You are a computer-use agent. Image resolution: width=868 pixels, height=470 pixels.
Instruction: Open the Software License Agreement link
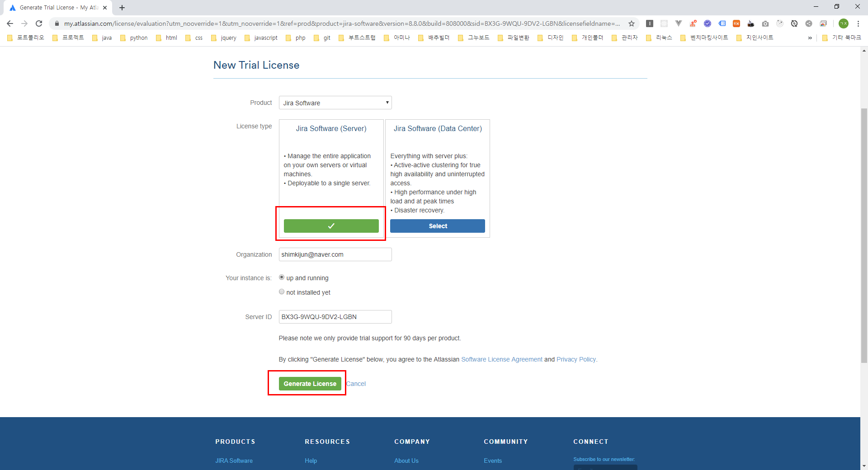pos(501,359)
